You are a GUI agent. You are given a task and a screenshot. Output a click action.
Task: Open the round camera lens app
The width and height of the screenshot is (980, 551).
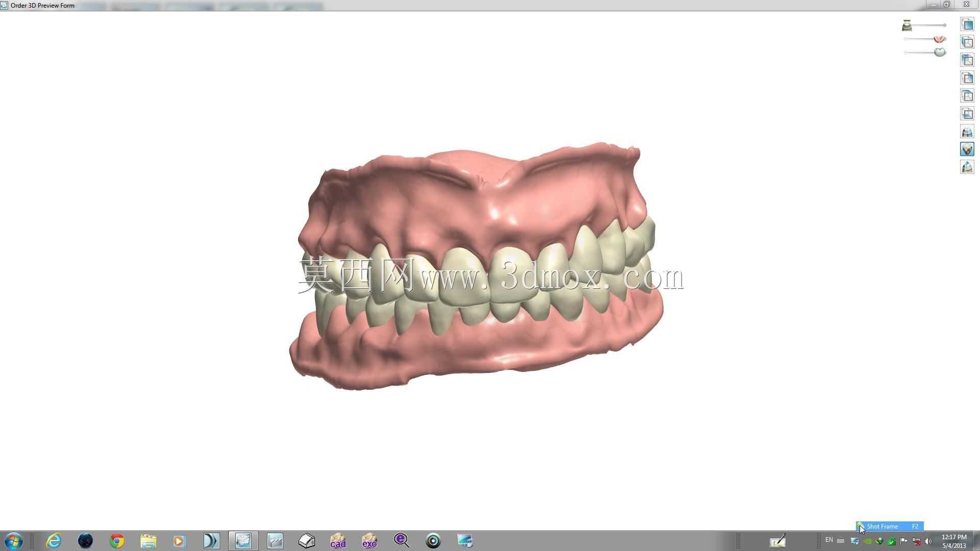coord(433,541)
